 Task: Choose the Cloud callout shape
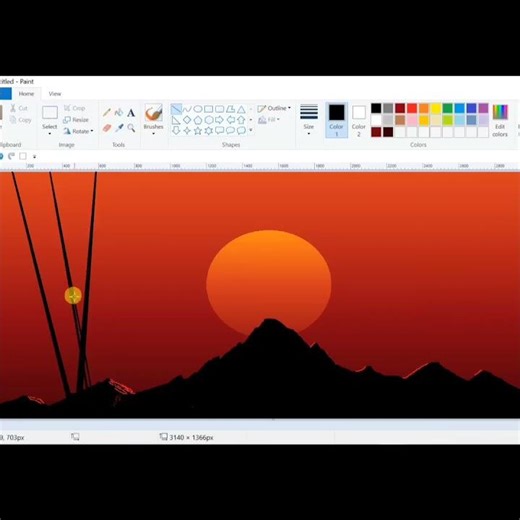pos(241,131)
